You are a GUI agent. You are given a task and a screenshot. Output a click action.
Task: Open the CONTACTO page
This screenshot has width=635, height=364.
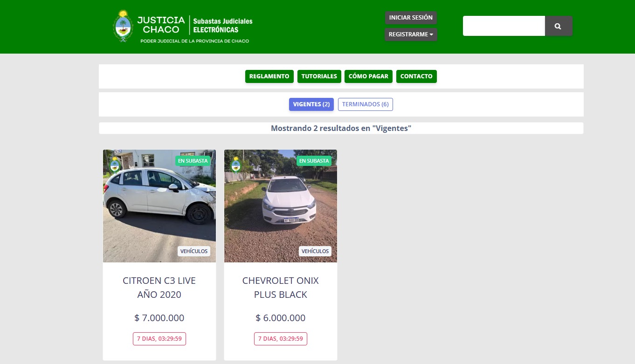click(x=416, y=76)
